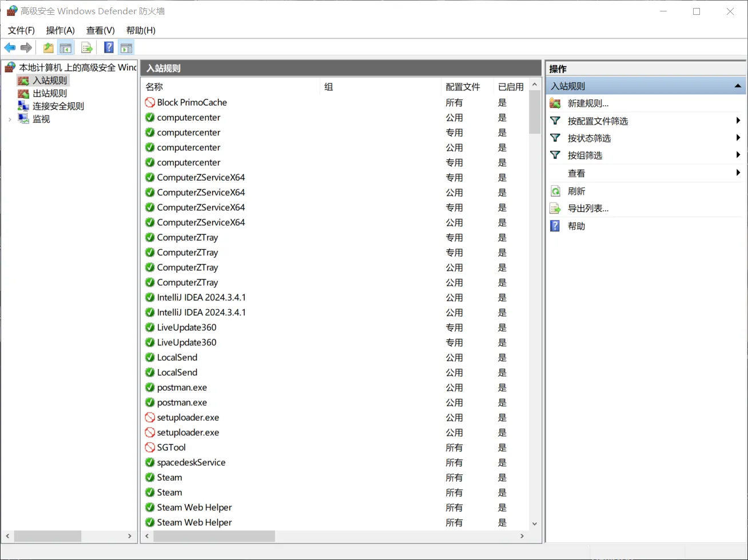Screen dimensions: 748x560
Task: Click the 新建规则 icon in actions pane
Action: (555, 103)
